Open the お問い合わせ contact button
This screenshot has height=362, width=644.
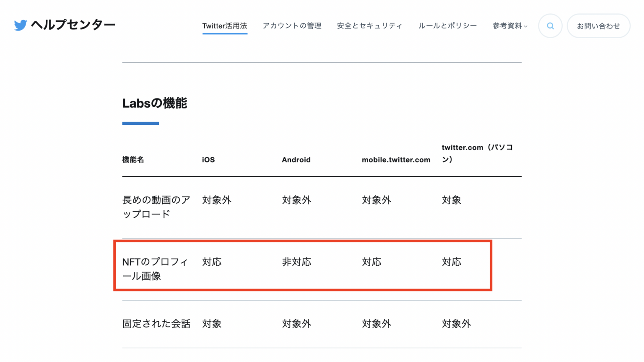pyautogui.click(x=598, y=26)
